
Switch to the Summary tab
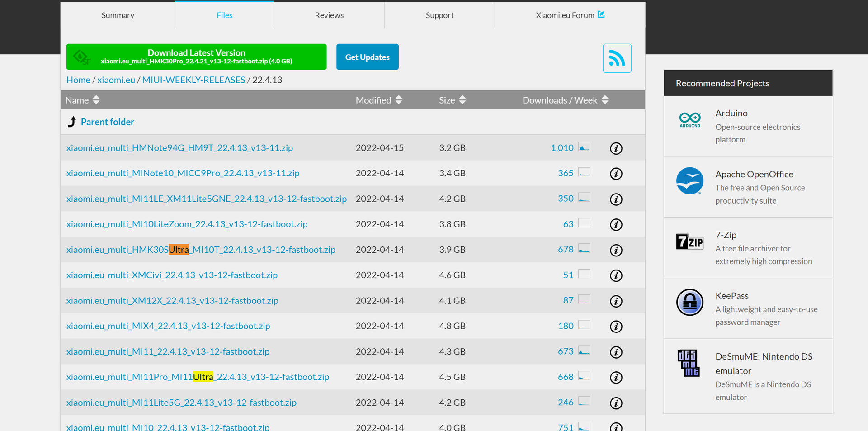118,15
